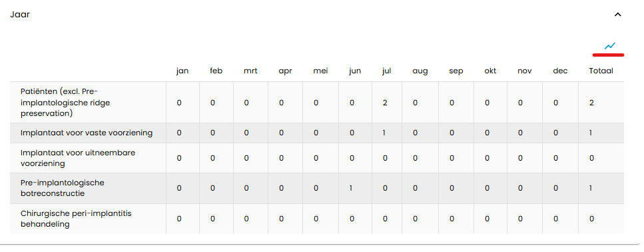Click the peri-implantitis Totaal value 0
644x252 pixels.
(591, 219)
